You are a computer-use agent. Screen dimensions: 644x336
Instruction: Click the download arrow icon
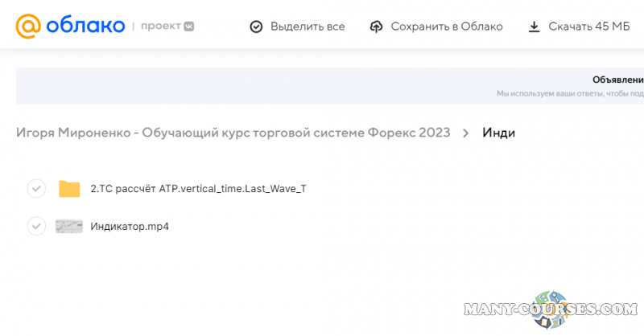coord(534,27)
